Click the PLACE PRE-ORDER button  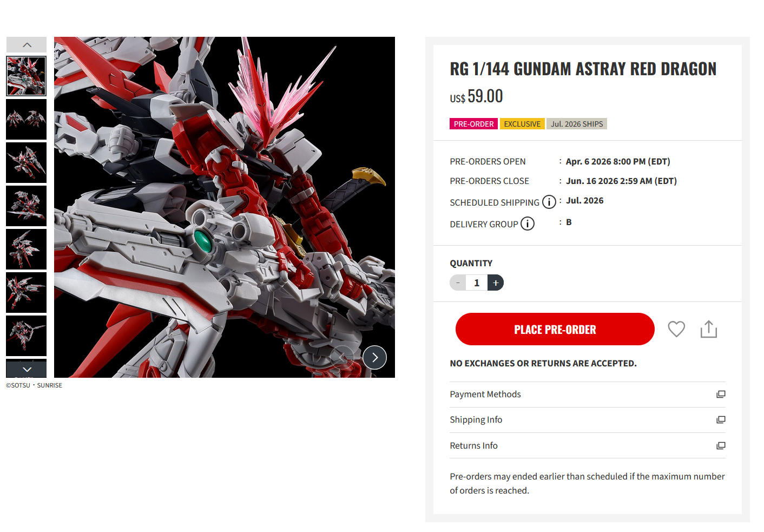point(555,329)
